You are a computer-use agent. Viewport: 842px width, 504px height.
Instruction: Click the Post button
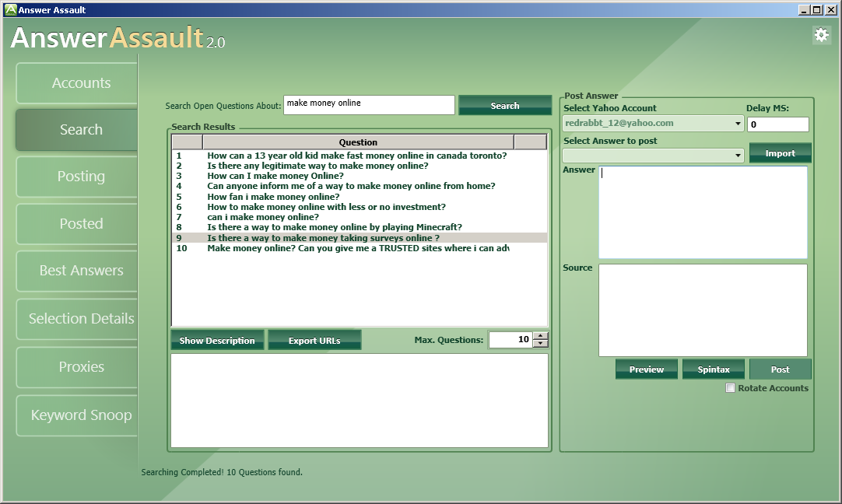(x=780, y=369)
